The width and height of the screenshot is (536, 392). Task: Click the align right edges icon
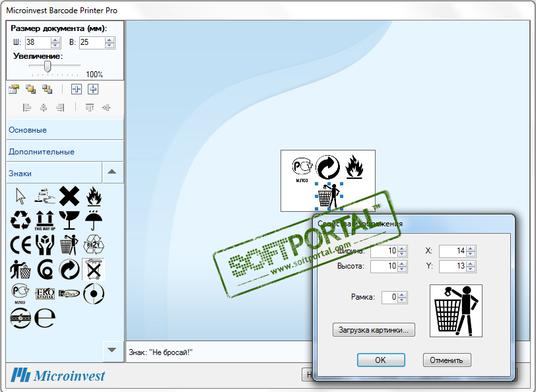[x=60, y=108]
